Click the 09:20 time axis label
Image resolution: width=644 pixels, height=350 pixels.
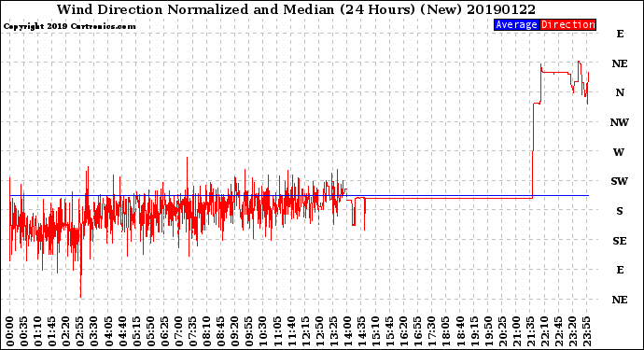click(x=235, y=331)
